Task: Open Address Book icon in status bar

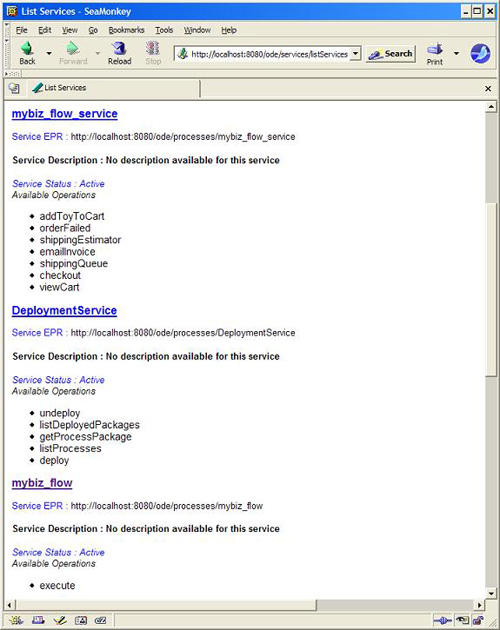Action: 81,620
